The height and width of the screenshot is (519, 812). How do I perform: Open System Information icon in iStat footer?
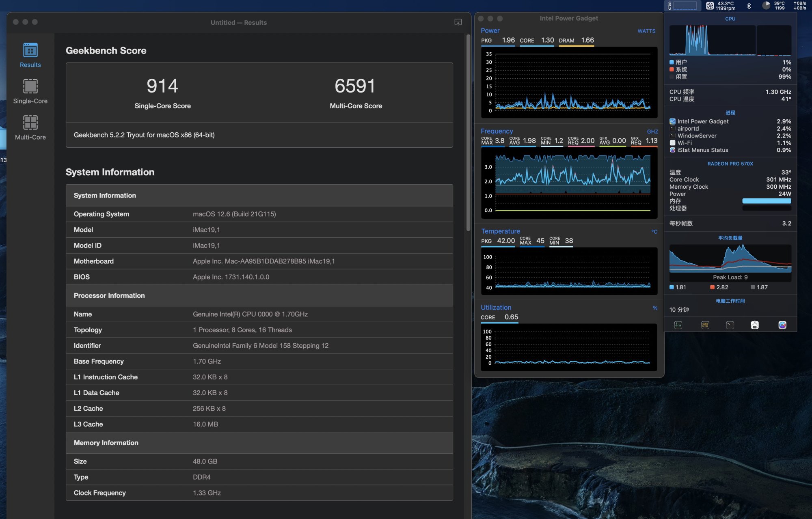click(755, 325)
